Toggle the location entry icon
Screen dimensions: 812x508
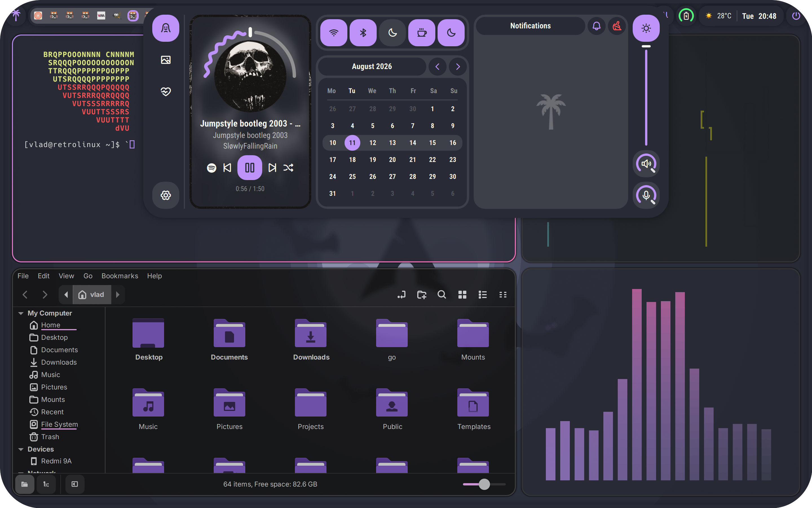[401, 295]
